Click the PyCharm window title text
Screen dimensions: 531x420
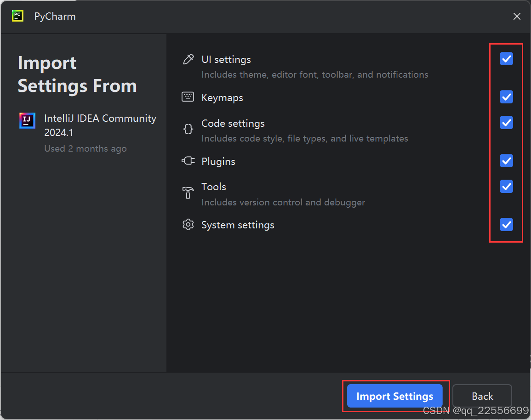[55, 16]
